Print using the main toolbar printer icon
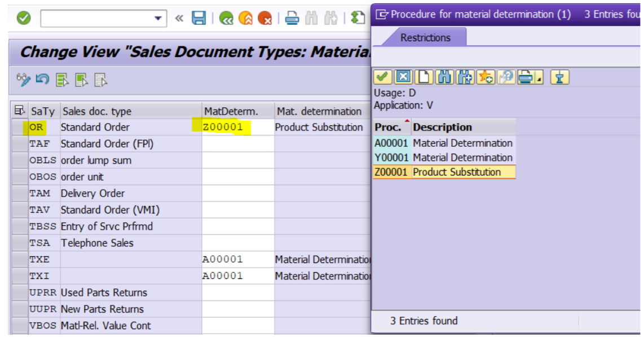 point(292,18)
